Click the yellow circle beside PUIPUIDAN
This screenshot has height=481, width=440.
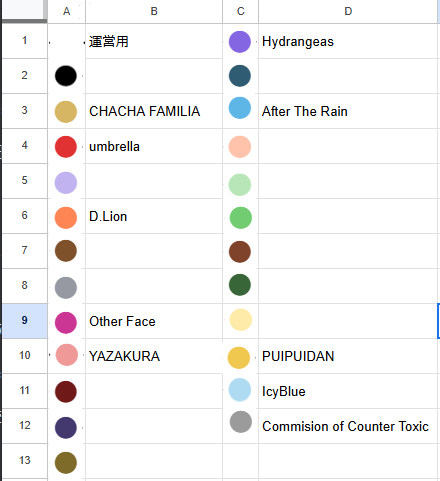coord(239,358)
